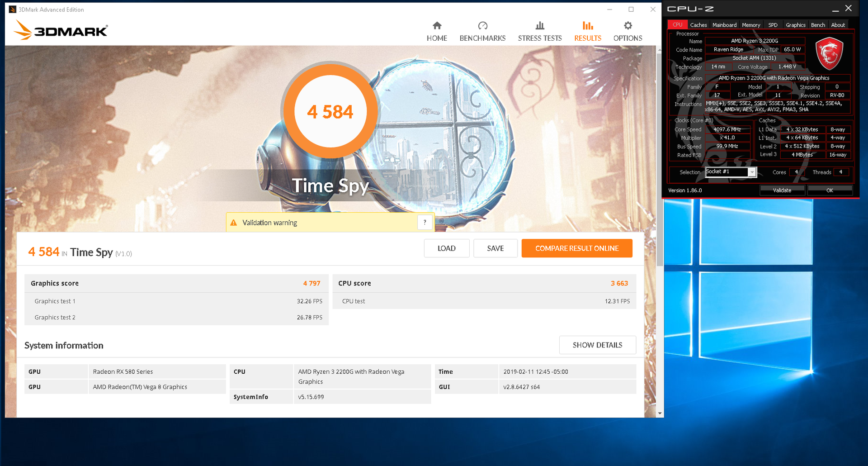This screenshot has height=466, width=868.
Task: Click COMPARE RESULT ONLINE button
Action: point(577,248)
